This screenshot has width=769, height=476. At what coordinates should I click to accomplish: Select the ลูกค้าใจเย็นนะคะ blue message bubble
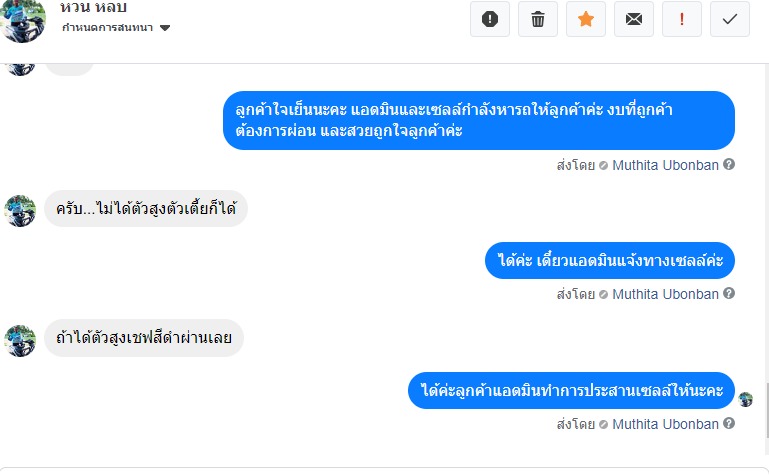(x=478, y=121)
